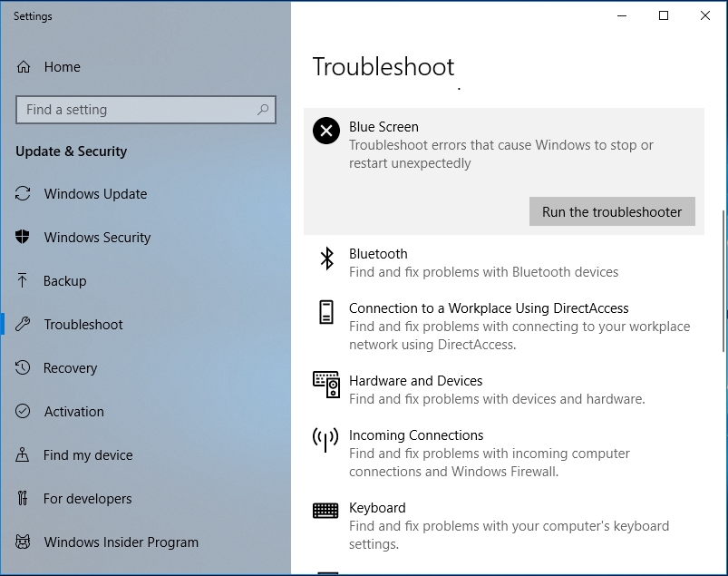Click the Windows Update sync icon
Viewport: 728px width, 576px height.
(x=23, y=194)
